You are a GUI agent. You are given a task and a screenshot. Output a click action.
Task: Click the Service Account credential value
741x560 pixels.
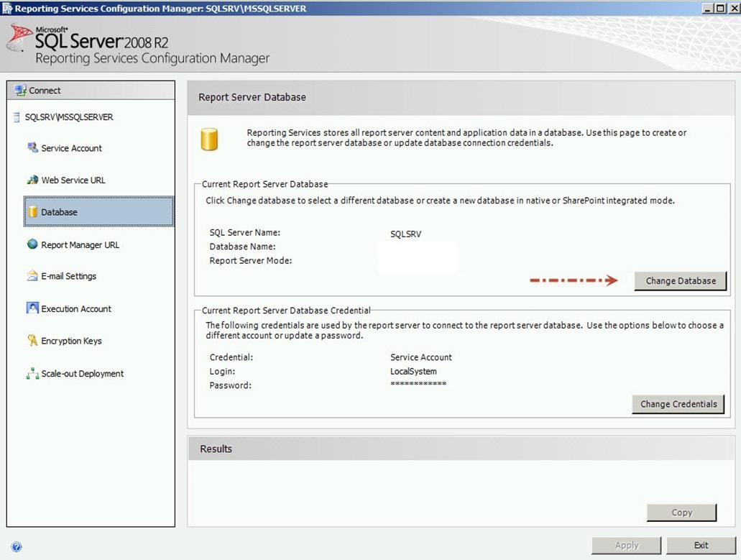point(420,357)
